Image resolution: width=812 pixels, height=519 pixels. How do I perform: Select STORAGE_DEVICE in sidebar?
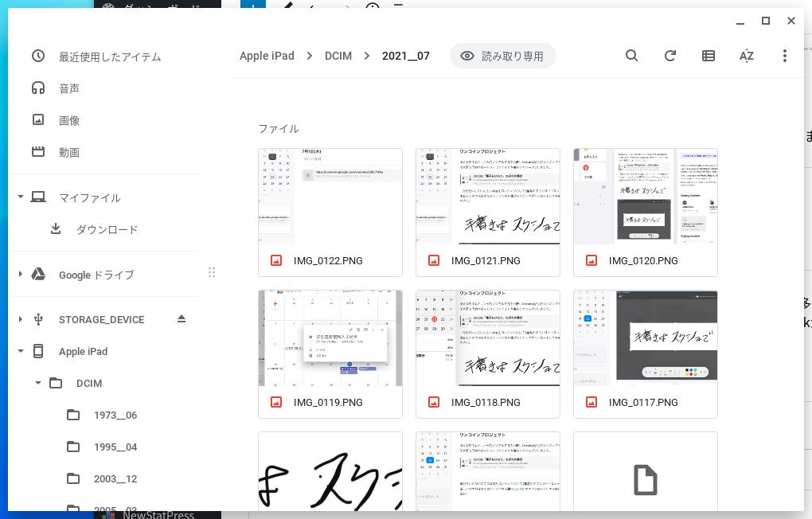(x=102, y=319)
